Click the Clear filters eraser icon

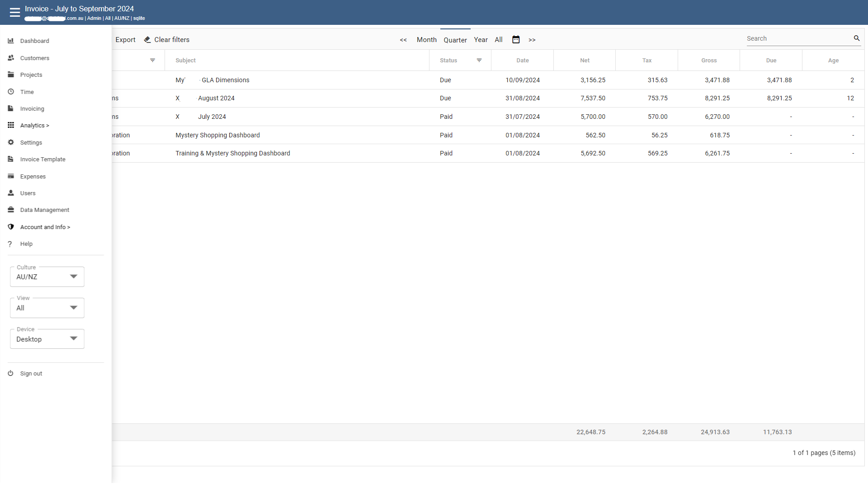[147, 40]
